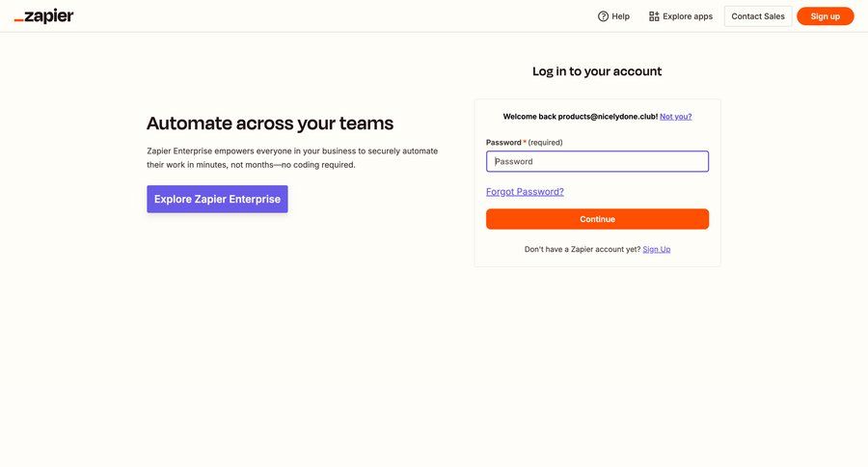Click the "Automate across your teams" heading
This screenshot has width=868, height=467.
(x=270, y=123)
